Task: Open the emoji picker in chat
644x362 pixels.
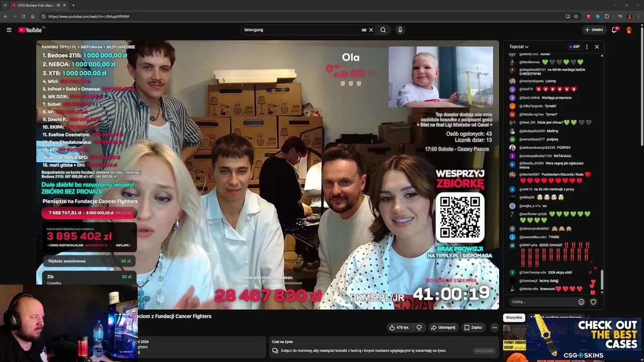Action: click(581, 302)
